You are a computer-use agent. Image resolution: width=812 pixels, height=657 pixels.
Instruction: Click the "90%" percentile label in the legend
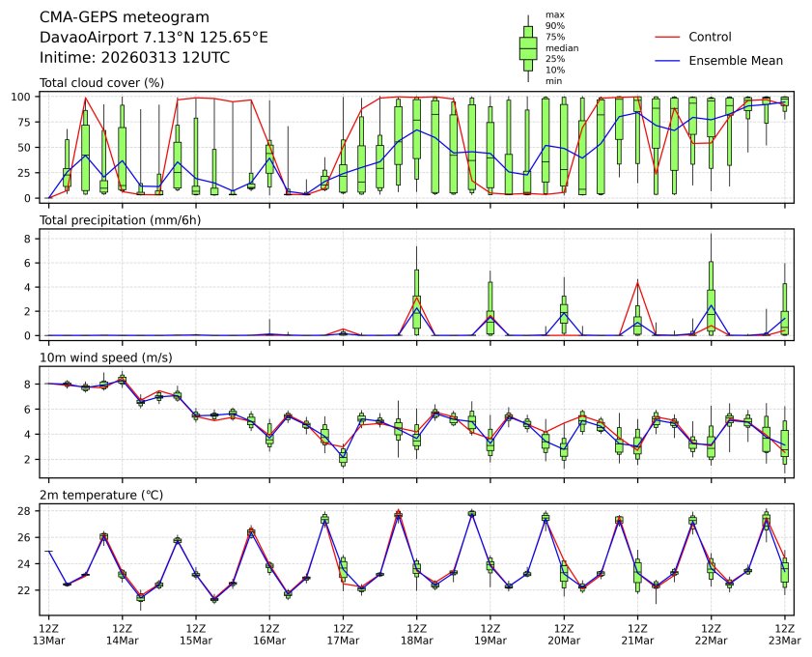tap(554, 26)
